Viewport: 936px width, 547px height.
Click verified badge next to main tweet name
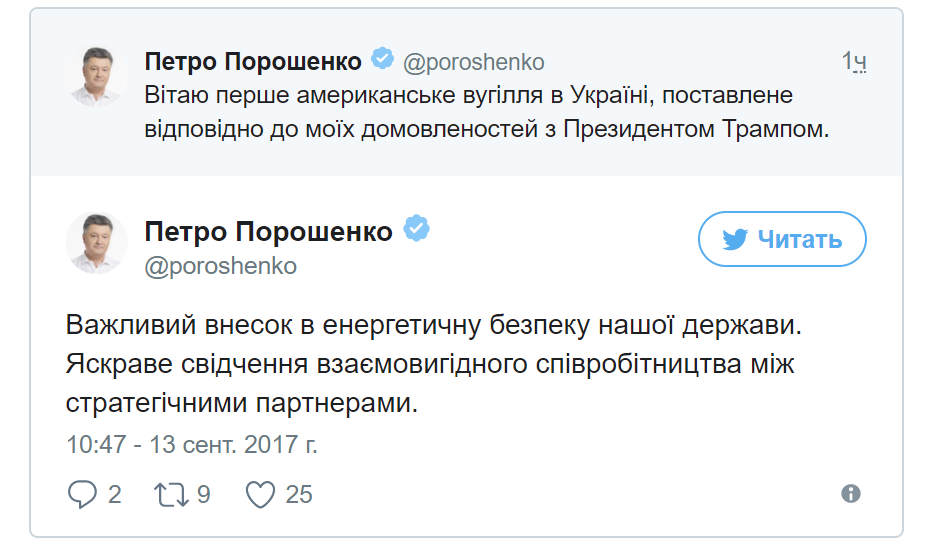416,231
